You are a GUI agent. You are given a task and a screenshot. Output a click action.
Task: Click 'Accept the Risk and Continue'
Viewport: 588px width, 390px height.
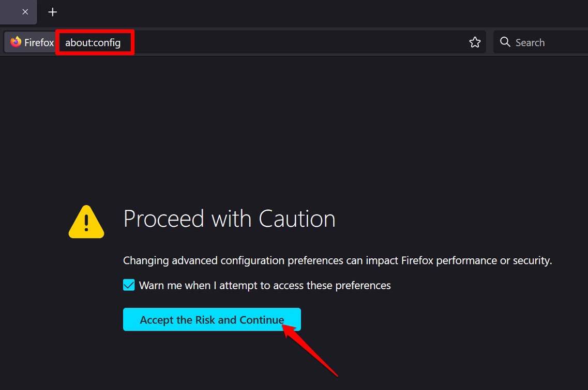(212, 319)
